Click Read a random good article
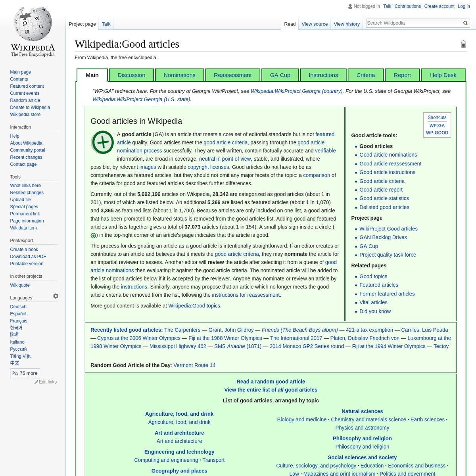476x476 pixels. pyautogui.click(x=271, y=382)
